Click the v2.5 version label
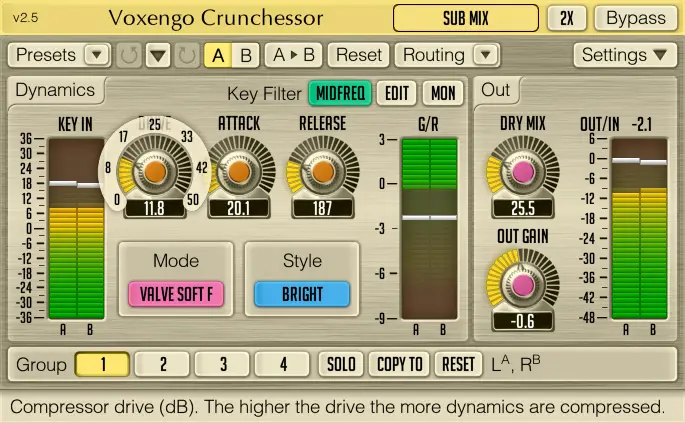685x423 pixels. click(x=26, y=18)
